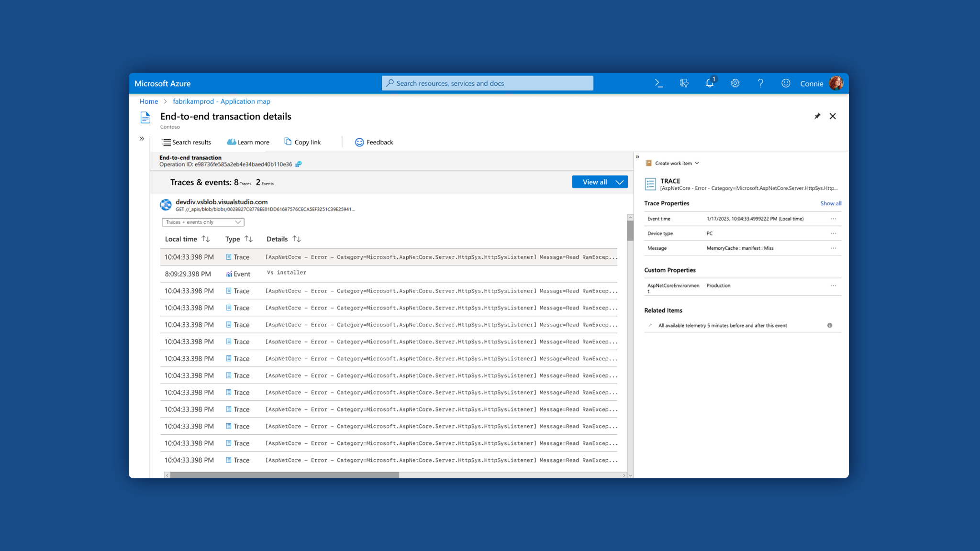
Task: Open fabrikamprod - Application map breadcrumb
Action: [222, 101]
